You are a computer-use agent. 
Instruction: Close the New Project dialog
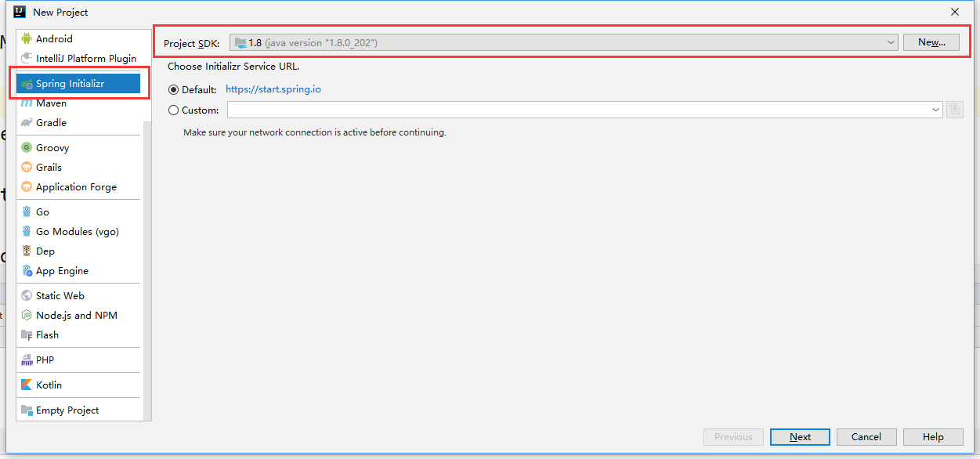click(955, 12)
